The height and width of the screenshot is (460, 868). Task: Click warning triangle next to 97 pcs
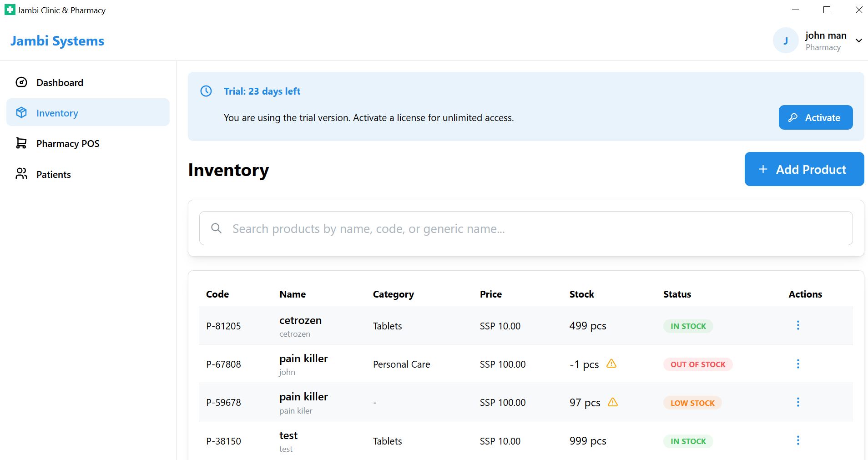(613, 402)
